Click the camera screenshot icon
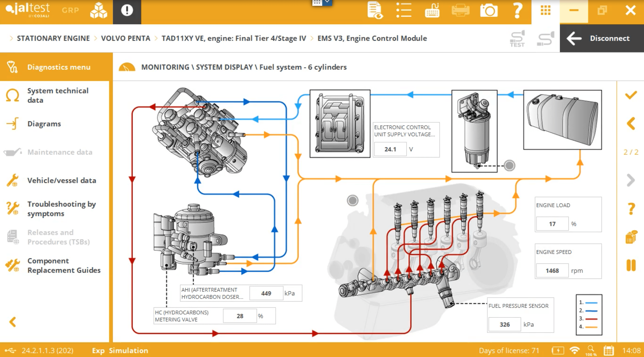Screen dimensions: 644x357 click(x=488, y=11)
